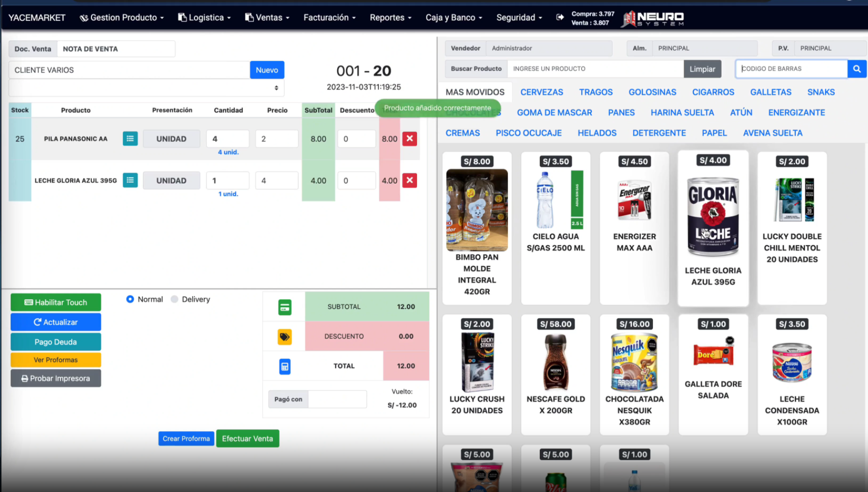
Task: Click the Buscar Producto search field
Action: [x=595, y=69]
